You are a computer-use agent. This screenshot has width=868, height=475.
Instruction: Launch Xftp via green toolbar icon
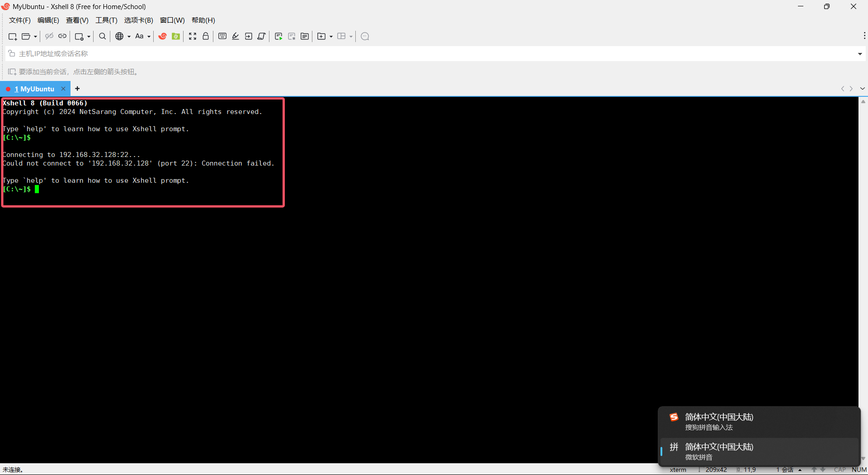click(175, 36)
